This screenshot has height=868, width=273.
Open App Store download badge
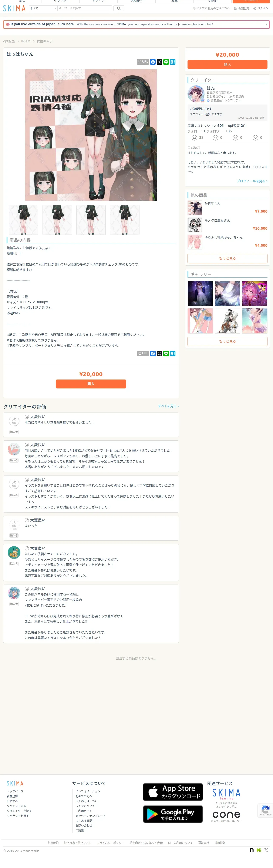pyautogui.click(x=173, y=792)
